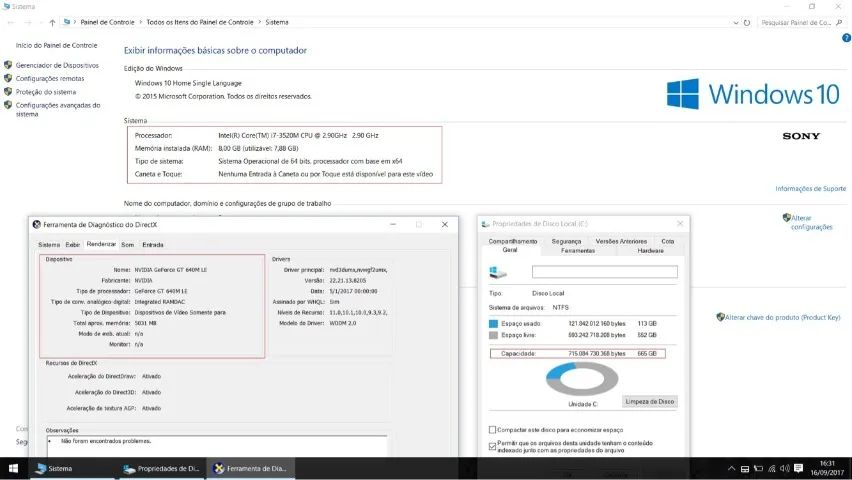This screenshot has width=852, height=480.
Task: Open Geral tab in disk properties
Action: (x=510, y=250)
